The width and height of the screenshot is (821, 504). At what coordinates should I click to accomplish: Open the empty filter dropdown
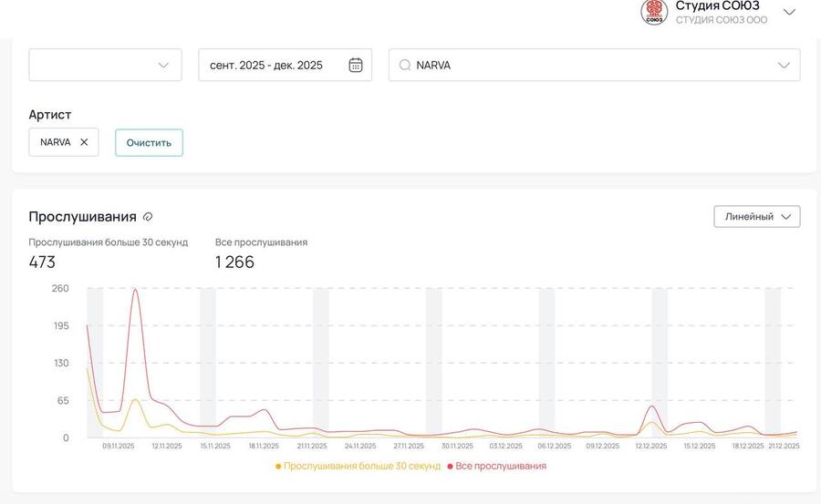click(x=105, y=65)
